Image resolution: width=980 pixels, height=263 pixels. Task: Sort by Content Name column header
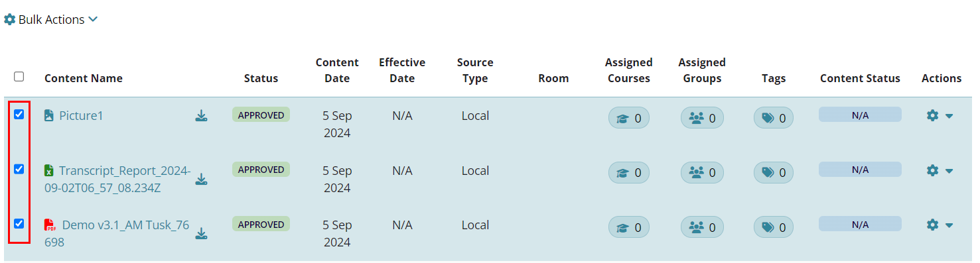click(x=84, y=78)
